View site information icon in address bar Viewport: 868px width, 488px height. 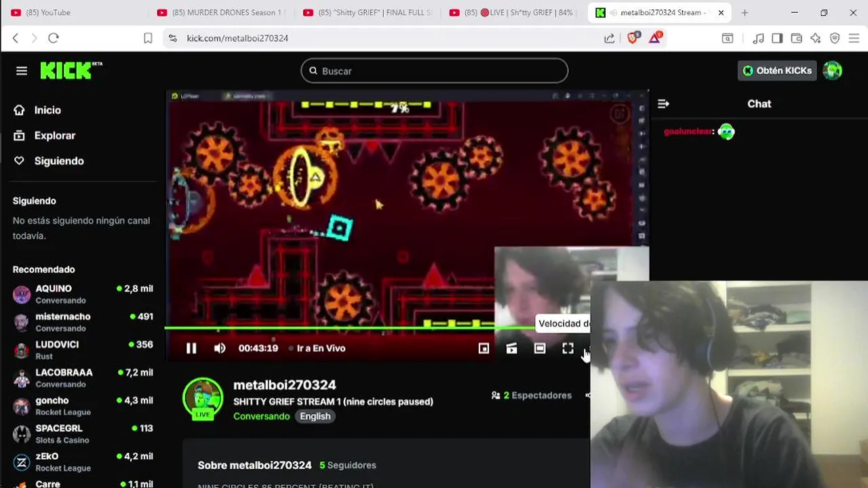point(173,38)
